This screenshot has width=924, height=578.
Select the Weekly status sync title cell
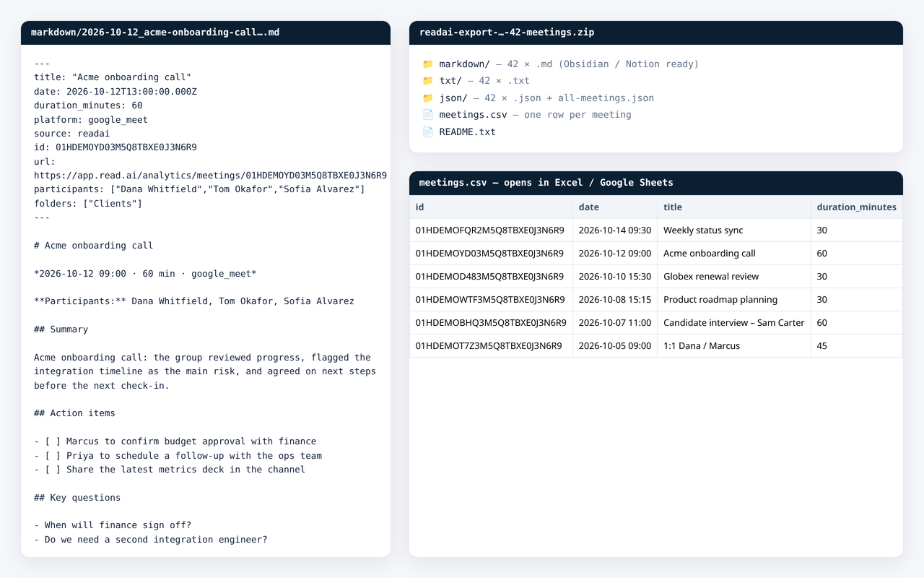tap(734, 230)
